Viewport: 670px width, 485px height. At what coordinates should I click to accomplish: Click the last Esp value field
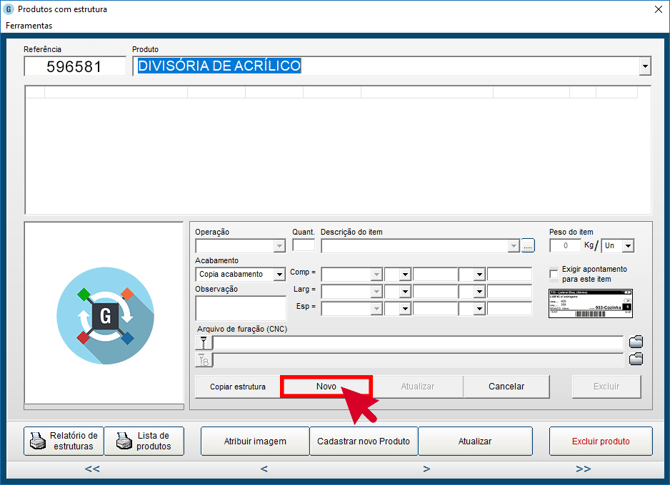(510, 309)
